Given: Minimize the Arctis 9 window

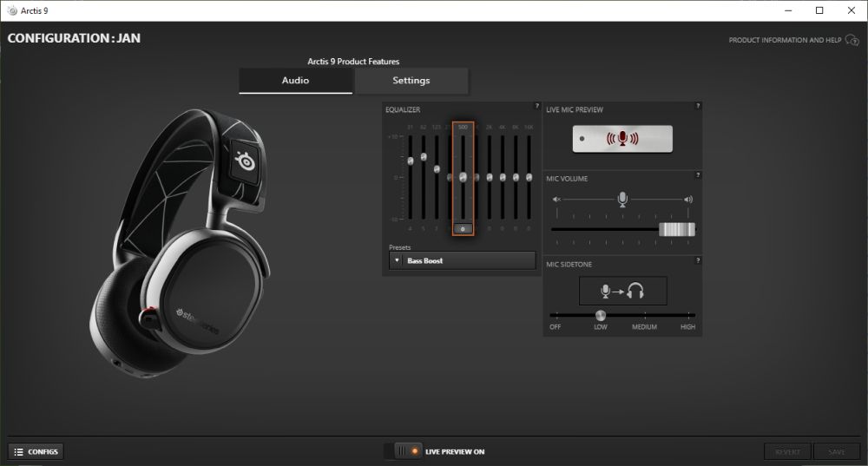Looking at the screenshot, I should pyautogui.click(x=788, y=10).
